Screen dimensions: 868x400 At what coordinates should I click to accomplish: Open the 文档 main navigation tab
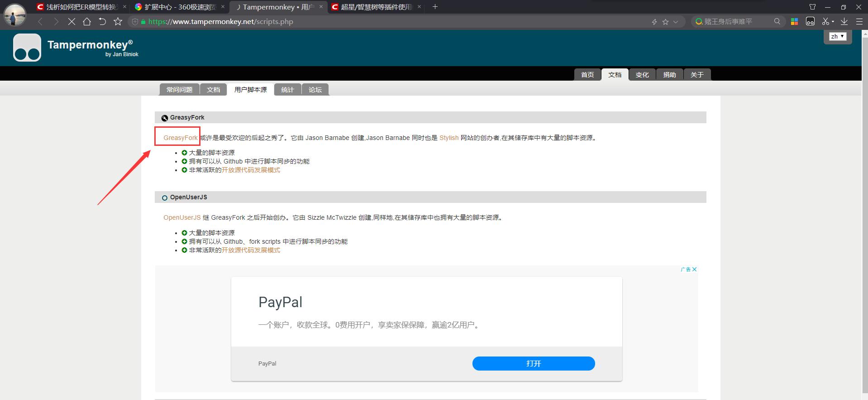(x=615, y=75)
